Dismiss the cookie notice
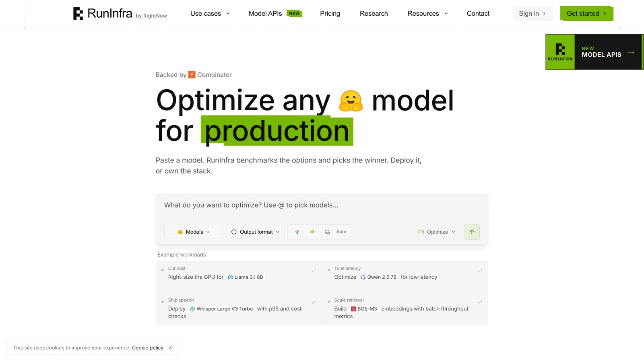This screenshot has height=362, width=644. coord(170,348)
